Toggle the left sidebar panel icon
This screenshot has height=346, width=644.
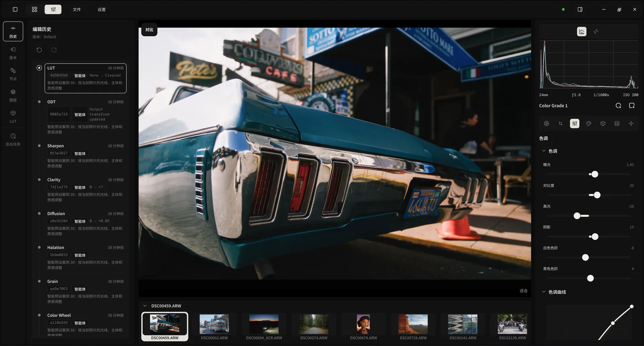coord(15,9)
